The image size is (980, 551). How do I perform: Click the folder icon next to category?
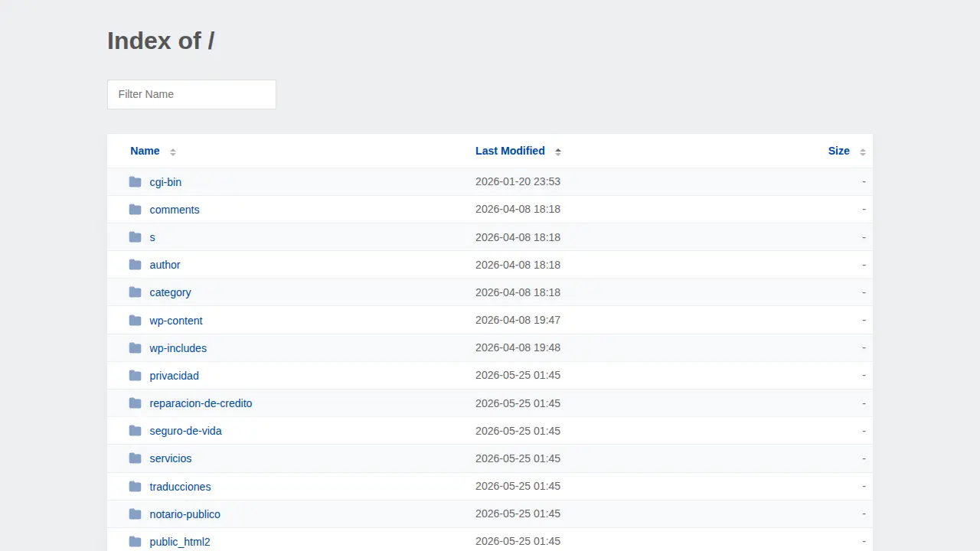pyautogui.click(x=136, y=292)
